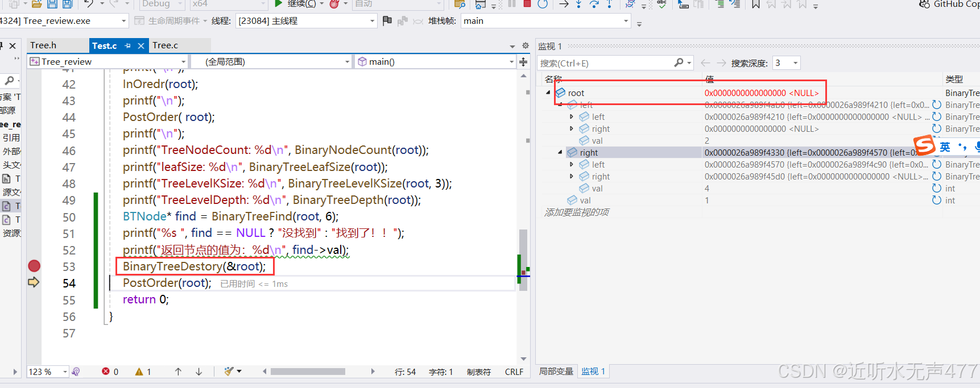Open the search depth dropdown
Viewport: 980px width, 388px height.
tap(795, 63)
